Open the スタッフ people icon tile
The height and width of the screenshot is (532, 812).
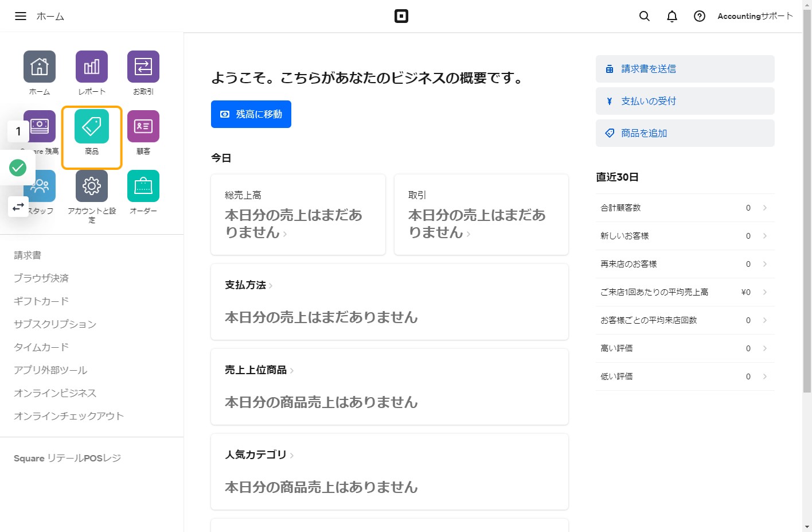(40, 186)
